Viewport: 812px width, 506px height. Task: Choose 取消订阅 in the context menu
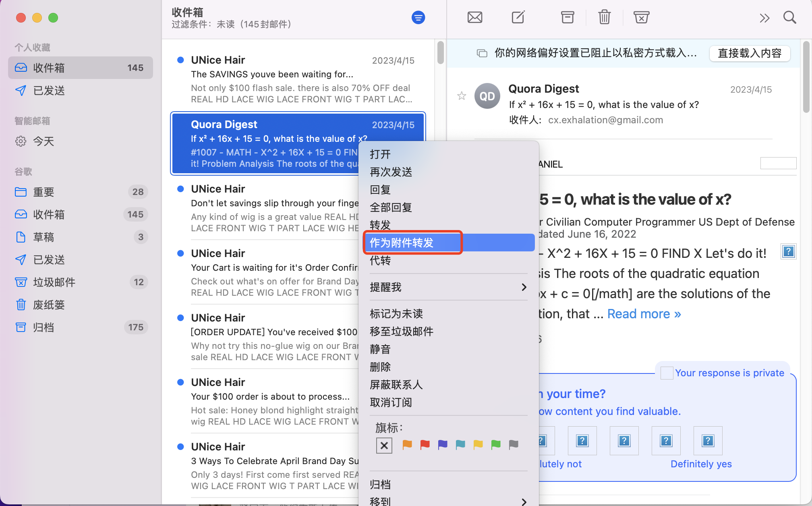390,402
